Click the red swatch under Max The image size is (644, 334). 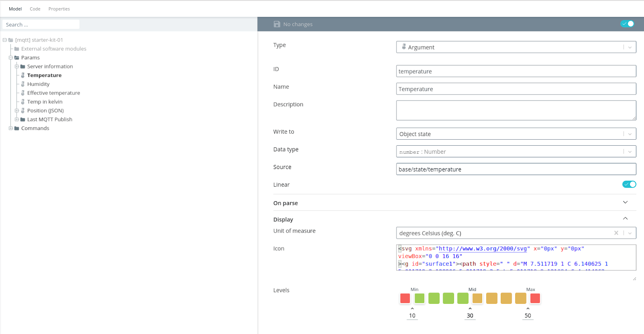535,298
